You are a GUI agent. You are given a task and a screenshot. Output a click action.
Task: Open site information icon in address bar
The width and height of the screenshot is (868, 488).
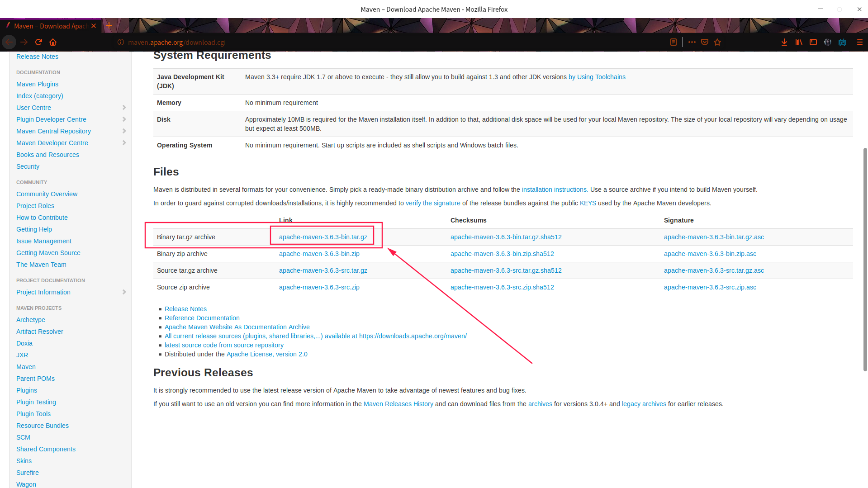pyautogui.click(x=121, y=42)
